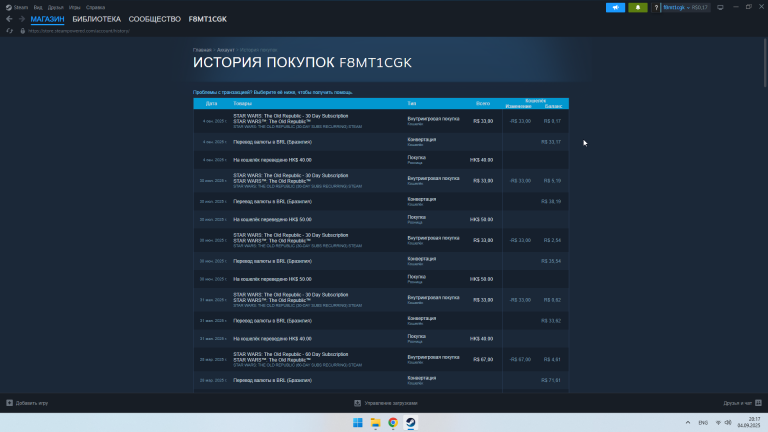Image resolution: width=768 pixels, height=432 pixels.
Task: Open BRL conversion row with balance R$ 33,82
Action: click(381, 321)
